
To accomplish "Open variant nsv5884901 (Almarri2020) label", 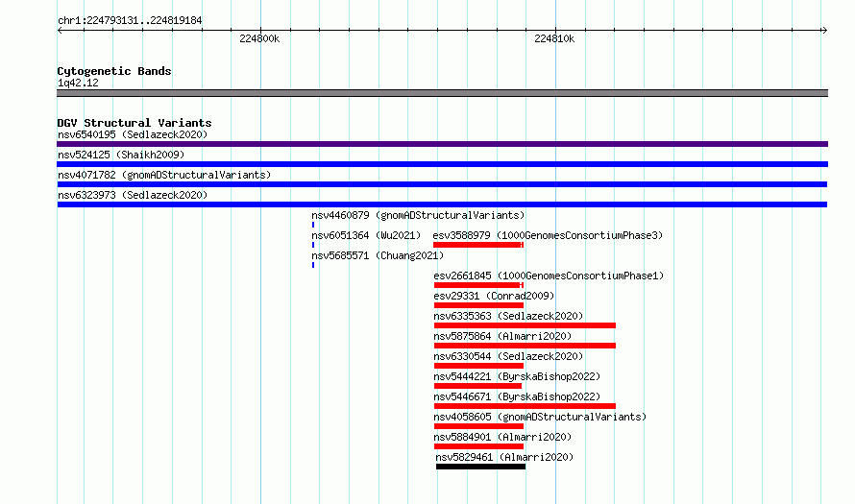I will point(502,437).
